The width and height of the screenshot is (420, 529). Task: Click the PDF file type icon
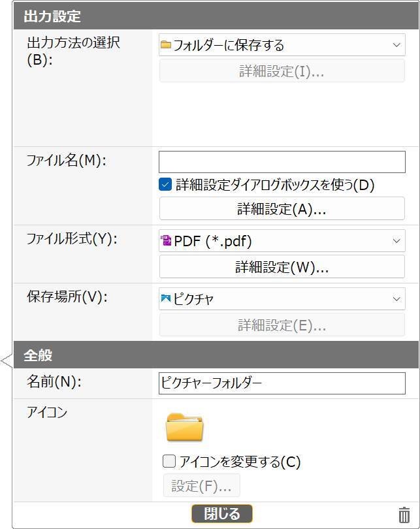166,241
